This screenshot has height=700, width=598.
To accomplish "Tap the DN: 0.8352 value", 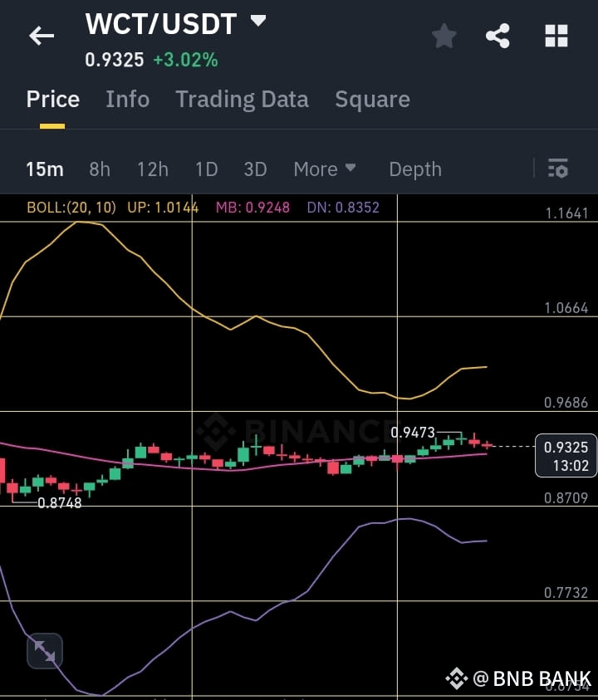I will [343, 207].
